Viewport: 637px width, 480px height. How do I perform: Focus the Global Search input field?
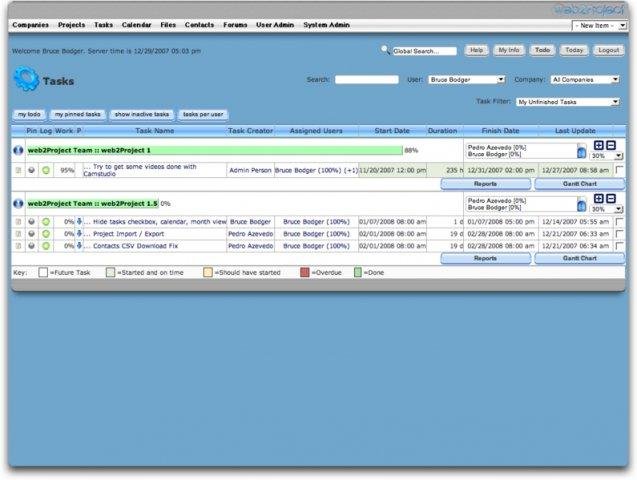click(425, 51)
